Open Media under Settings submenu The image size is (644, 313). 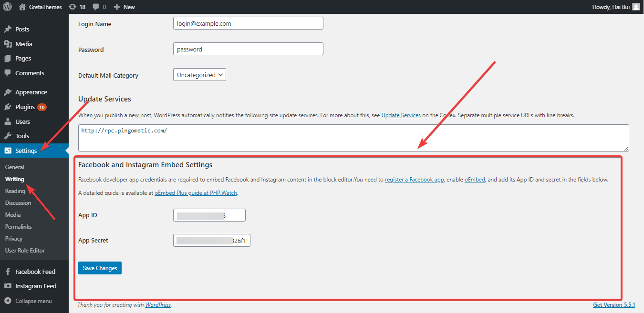coord(13,215)
